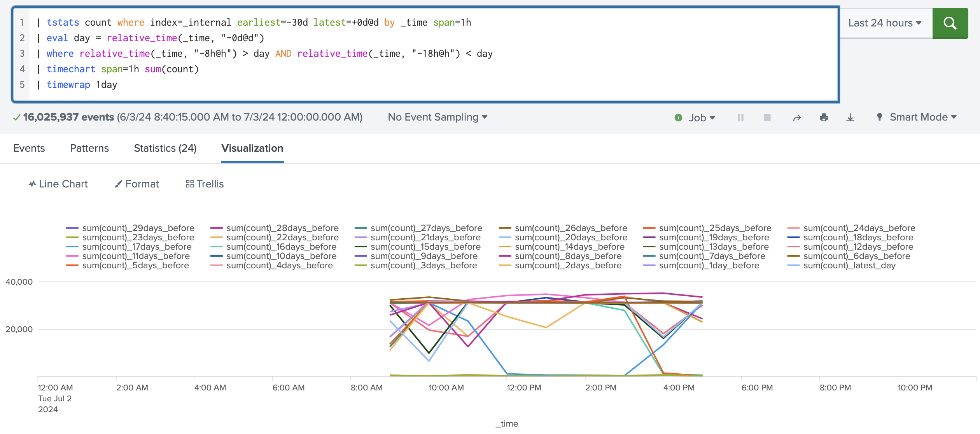Open Line Chart visualization picker
Viewport: 980px width, 434px height.
(x=58, y=184)
